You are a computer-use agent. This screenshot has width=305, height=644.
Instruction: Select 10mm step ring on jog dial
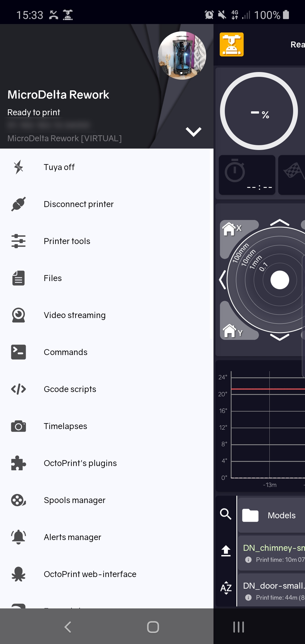click(248, 258)
